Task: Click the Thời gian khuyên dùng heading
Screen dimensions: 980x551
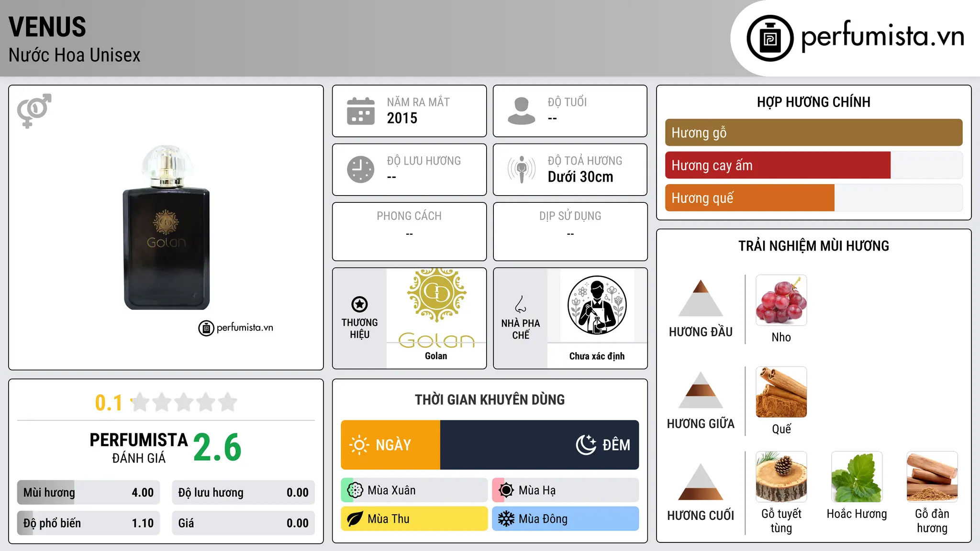Action: click(490, 399)
